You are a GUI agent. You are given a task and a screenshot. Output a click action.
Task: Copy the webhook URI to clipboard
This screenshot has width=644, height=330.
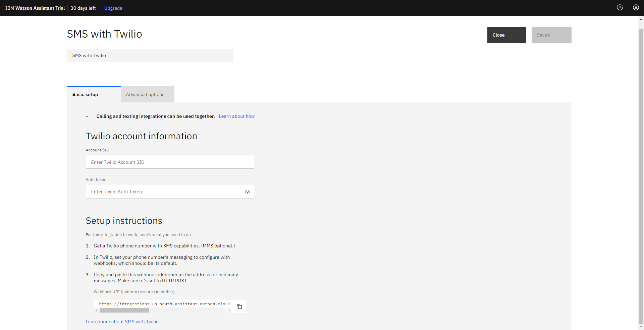239,307
